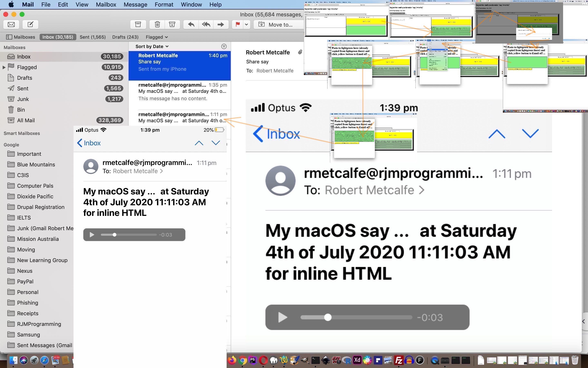Move the message to Junk using the toolbar icon
Viewport: 588px width, 368px height.
click(x=172, y=24)
